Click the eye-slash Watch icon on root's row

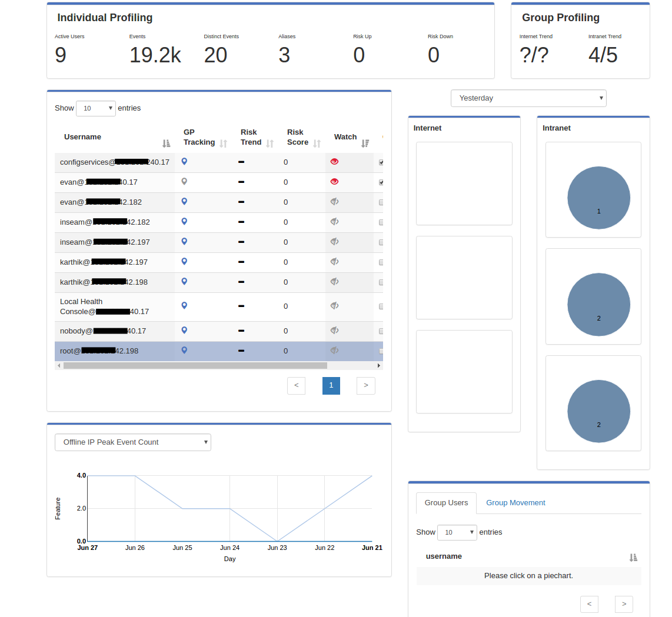point(334,351)
